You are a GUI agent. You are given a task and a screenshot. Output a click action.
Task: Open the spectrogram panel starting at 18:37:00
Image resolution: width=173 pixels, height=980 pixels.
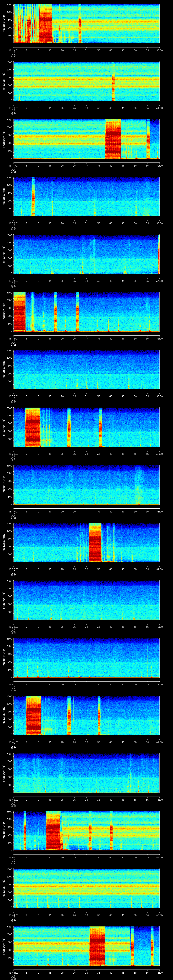[87, 485]
